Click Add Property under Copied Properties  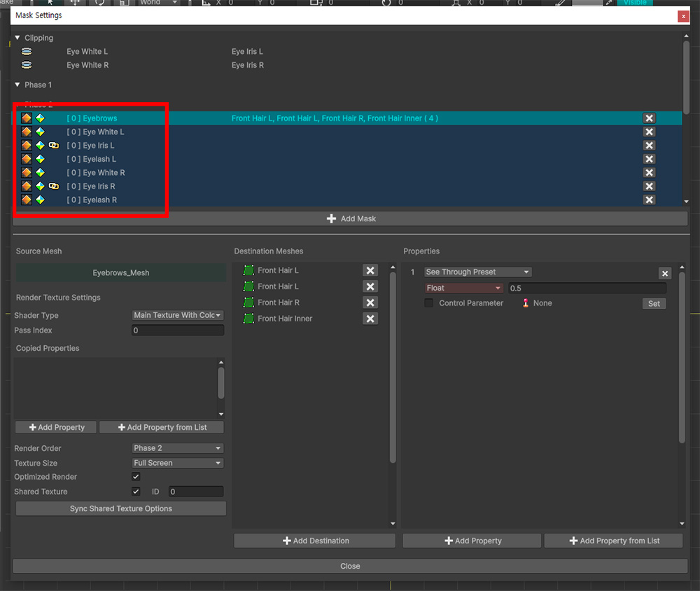[56, 427]
